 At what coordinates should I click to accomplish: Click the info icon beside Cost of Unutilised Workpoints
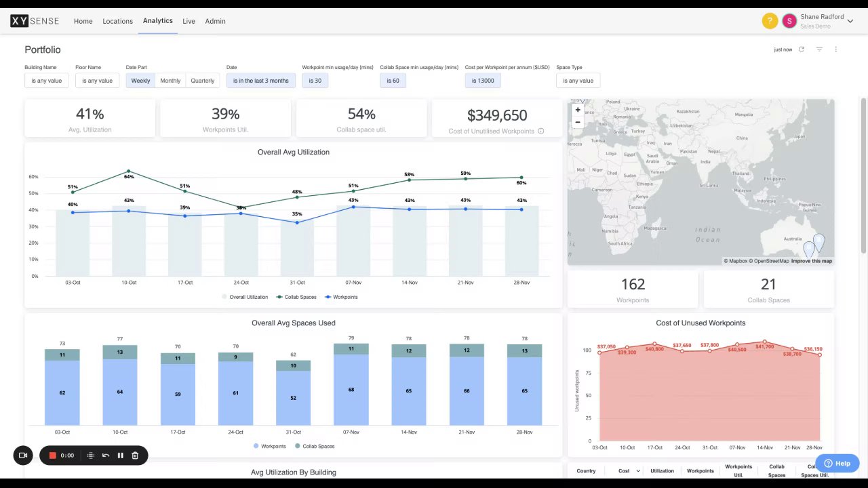(541, 131)
